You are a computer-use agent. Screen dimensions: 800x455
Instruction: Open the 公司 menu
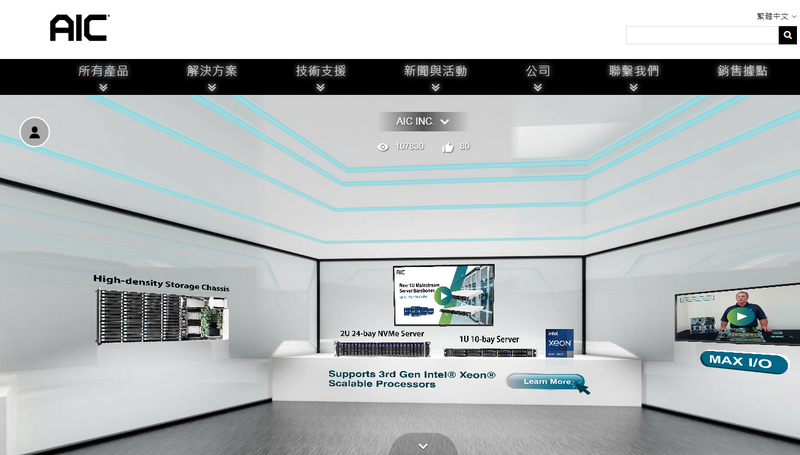[538, 71]
